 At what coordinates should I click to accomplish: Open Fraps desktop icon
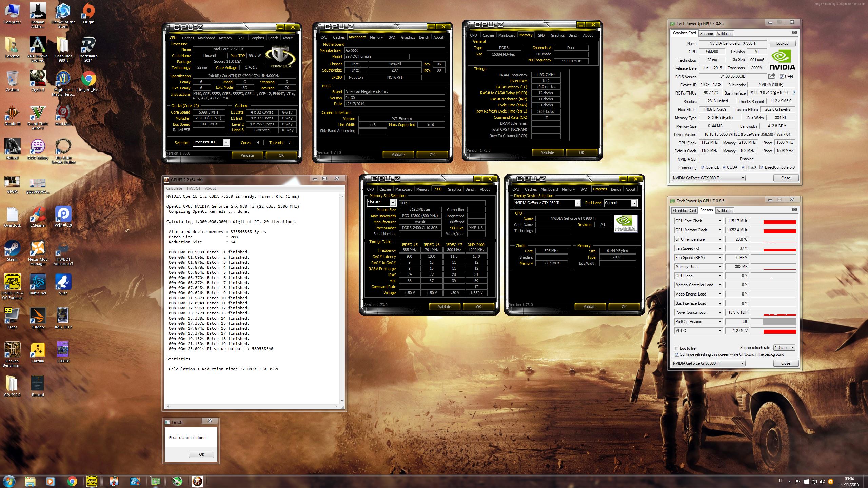click(12, 318)
